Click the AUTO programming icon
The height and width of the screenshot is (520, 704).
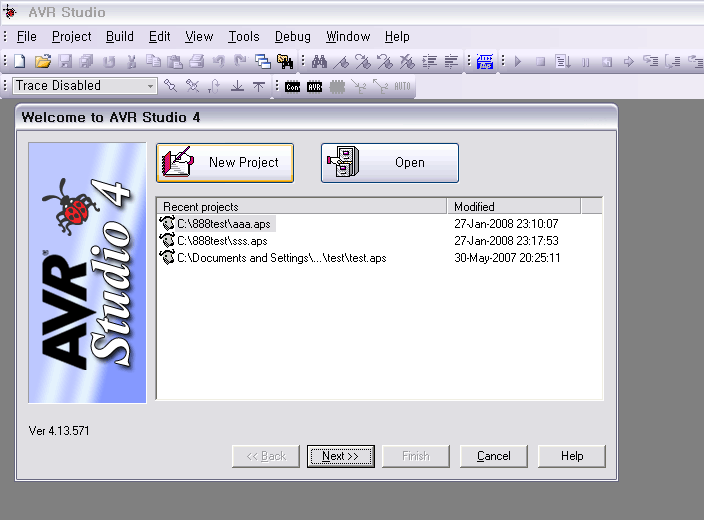(402, 86)
